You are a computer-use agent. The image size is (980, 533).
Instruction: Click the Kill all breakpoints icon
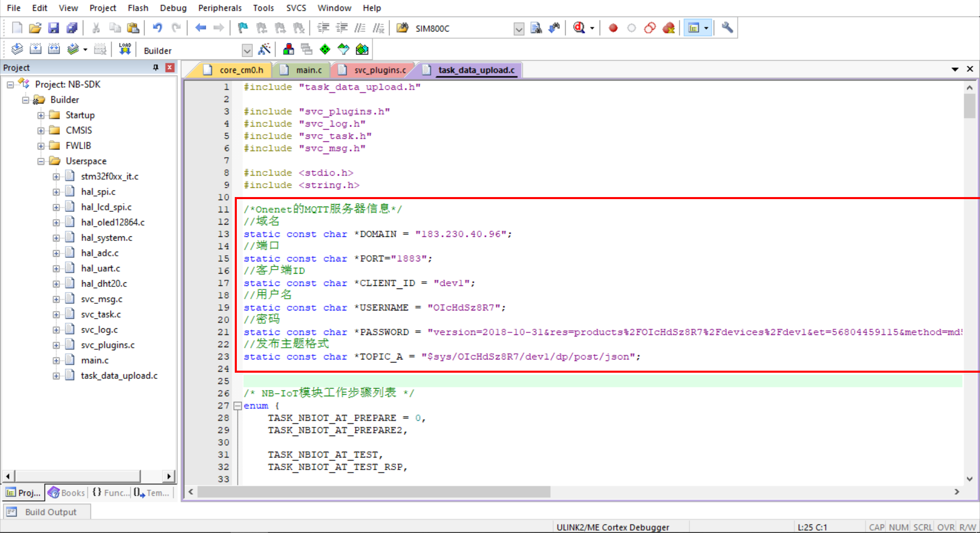[x=668, y=28]
